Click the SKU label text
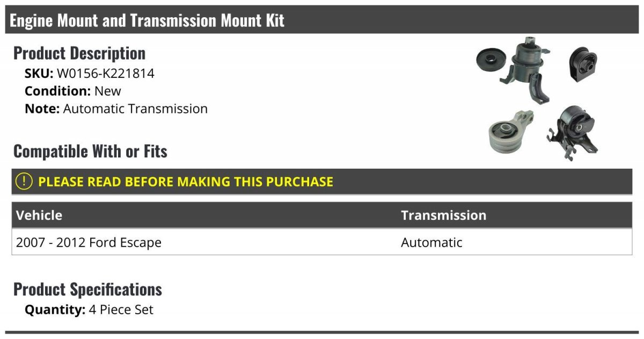Image resolution: width=644 pixels, height=339 pixels. 39,73
